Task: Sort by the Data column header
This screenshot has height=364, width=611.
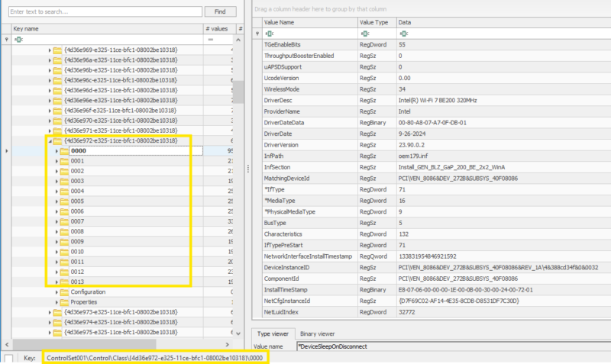Action: (504, 23)
